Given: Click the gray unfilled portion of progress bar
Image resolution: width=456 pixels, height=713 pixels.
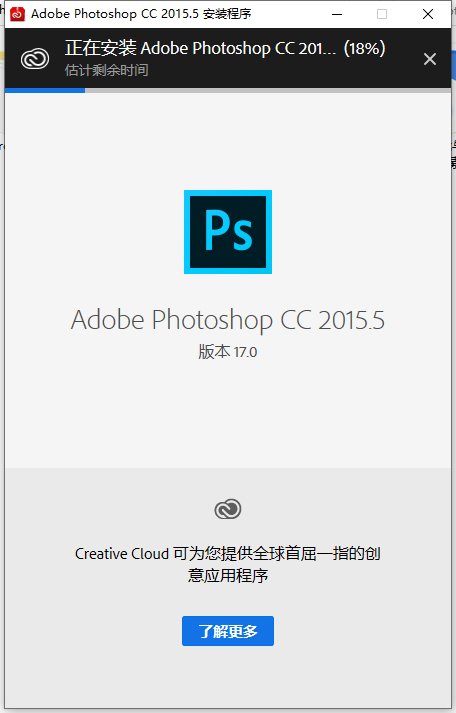Looking at the screenshot, I should pyautogui.click(x=268, y=90).
